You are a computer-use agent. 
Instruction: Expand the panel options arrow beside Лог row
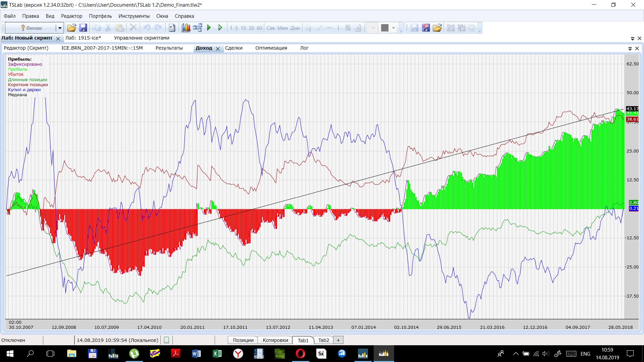[x=630, y=49]
